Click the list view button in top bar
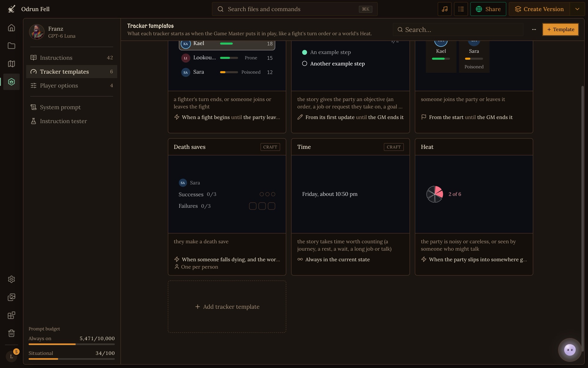This screenshot has width=588, height=368. (x=461, y=9)
